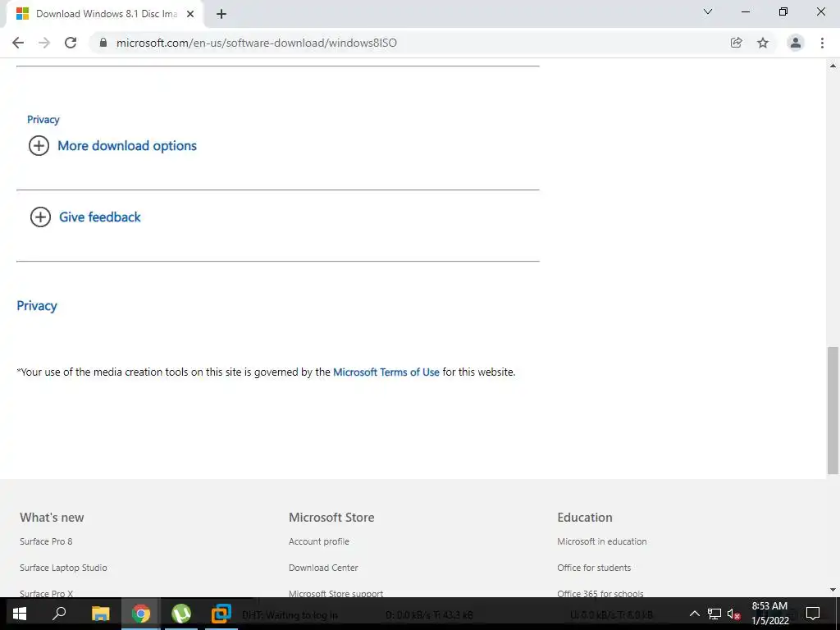Click the What's new footer heading
840x630 pixels.
click(52, 518)
